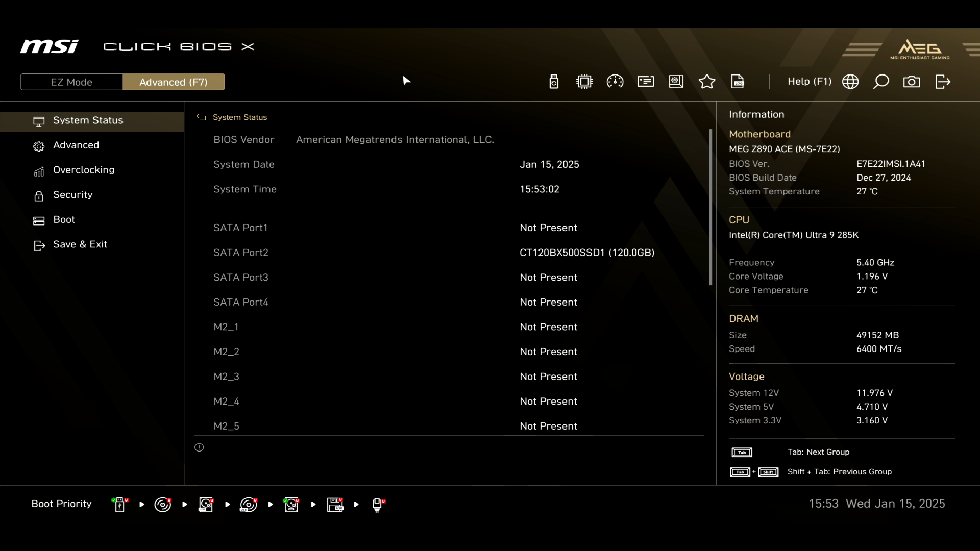Screen dimensions: 980x551
Task: Click the globe language icon
Action: (850, 82)
